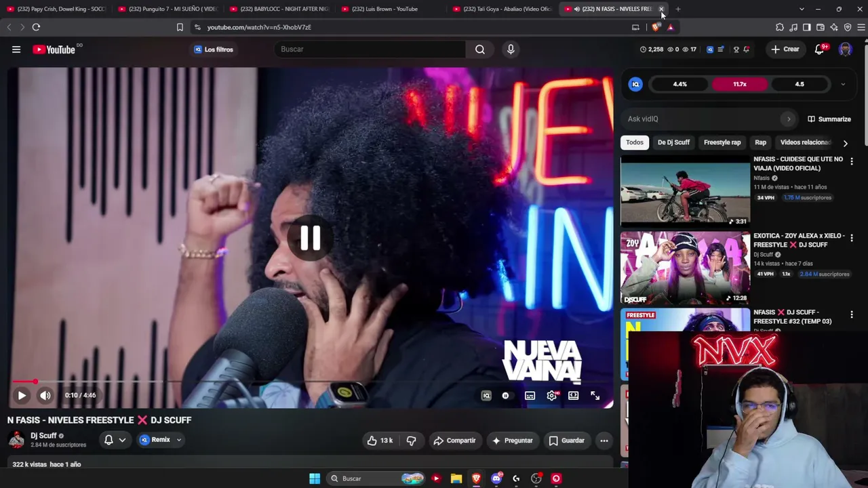Like the video with 13 k likes

click(x=380, y=441)
